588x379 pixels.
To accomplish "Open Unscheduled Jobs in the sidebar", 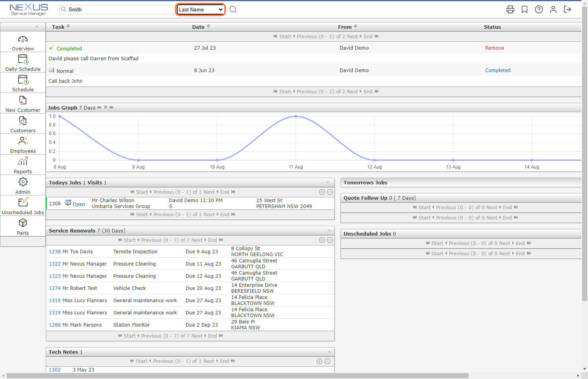I will [23, 207].
